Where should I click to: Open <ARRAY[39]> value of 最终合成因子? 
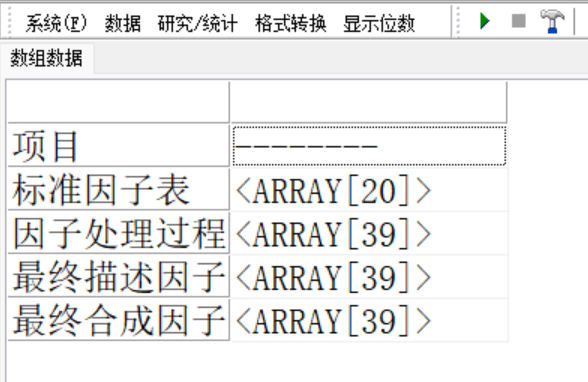(x=369, y=321)
